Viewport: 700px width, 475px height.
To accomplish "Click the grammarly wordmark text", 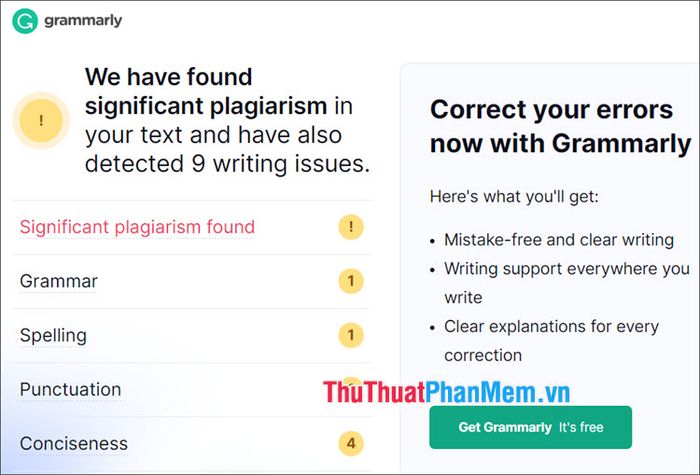I will click(83, 21).
